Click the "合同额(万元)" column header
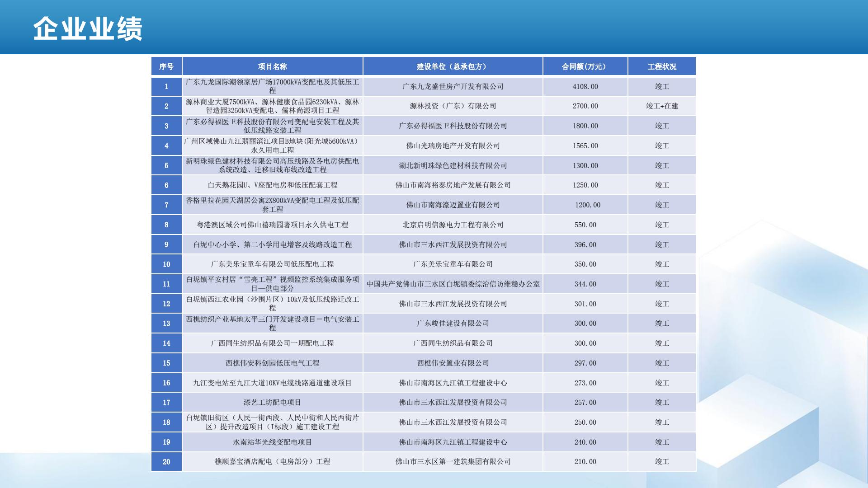Screen dimensions: 868x488 point(585,66)
